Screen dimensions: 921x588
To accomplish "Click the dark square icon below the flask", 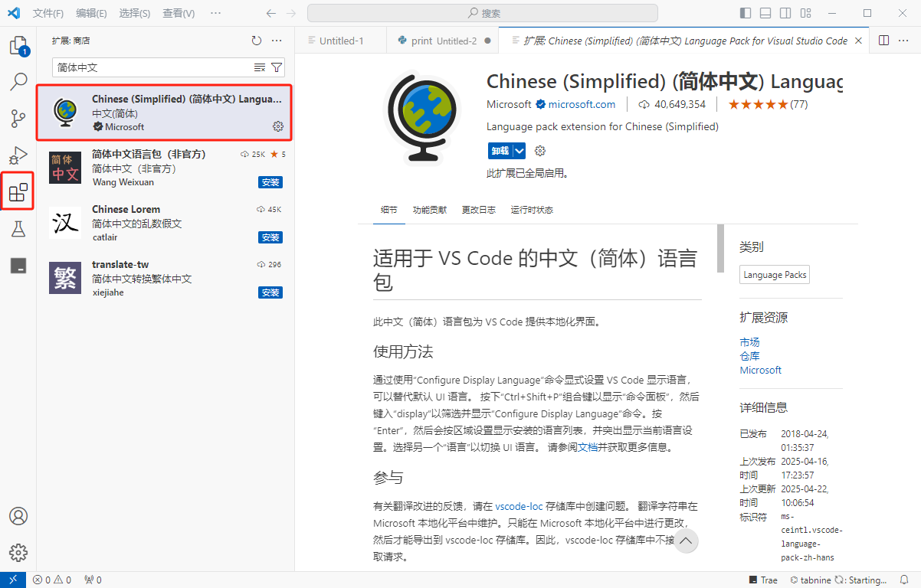I will 18,265.
